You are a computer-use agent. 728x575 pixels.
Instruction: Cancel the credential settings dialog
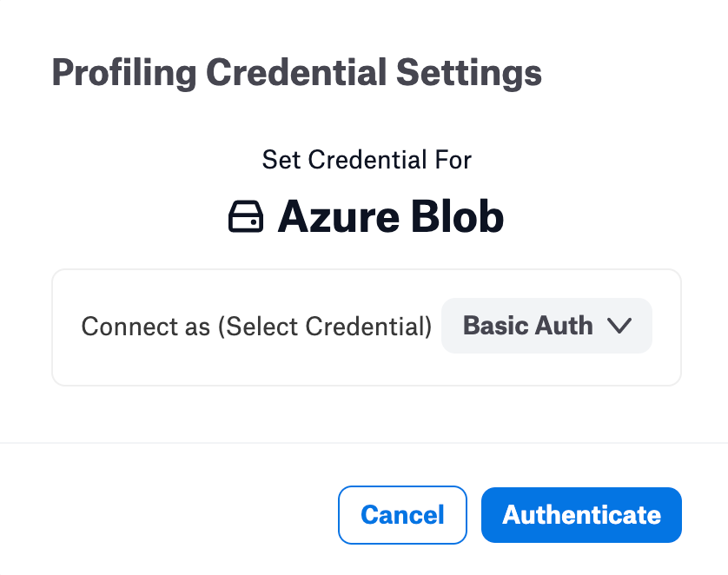pos(402,515)
